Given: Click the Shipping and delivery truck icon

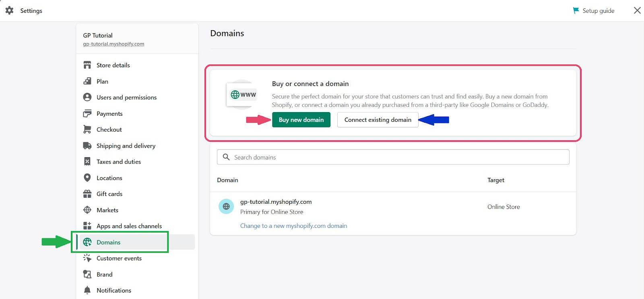Looking at the screenshot, I should click(87, 145).
